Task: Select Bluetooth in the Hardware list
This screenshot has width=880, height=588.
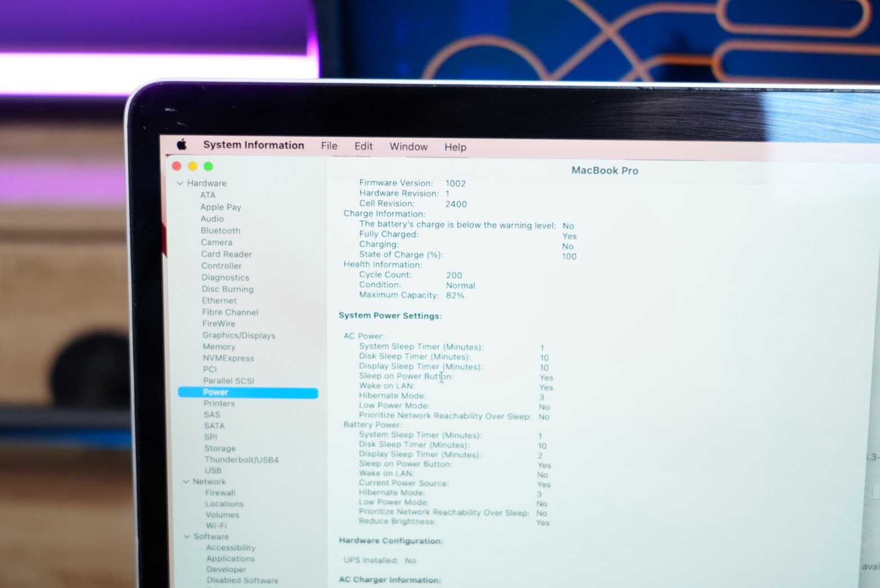Action: point(220,230)
